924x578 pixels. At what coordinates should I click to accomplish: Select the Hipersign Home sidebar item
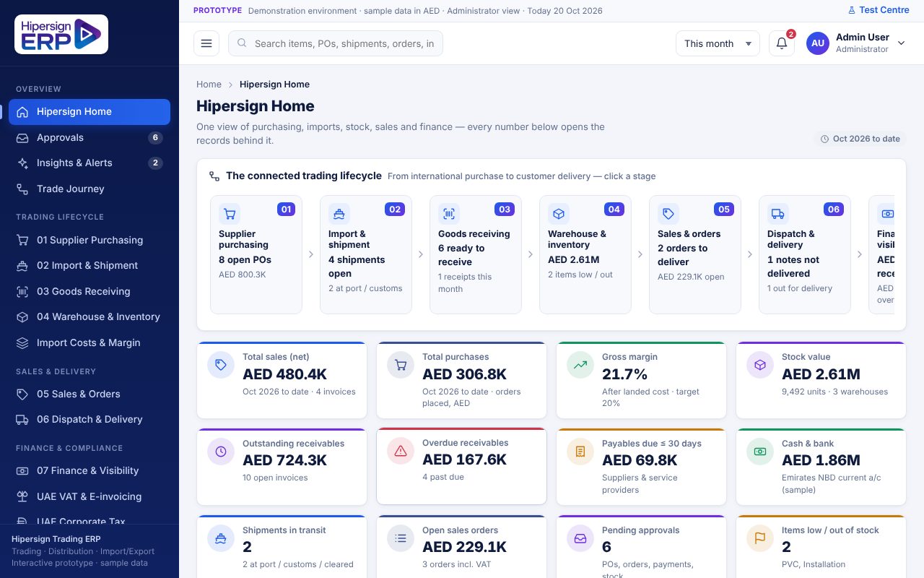[x=90, y=112]
